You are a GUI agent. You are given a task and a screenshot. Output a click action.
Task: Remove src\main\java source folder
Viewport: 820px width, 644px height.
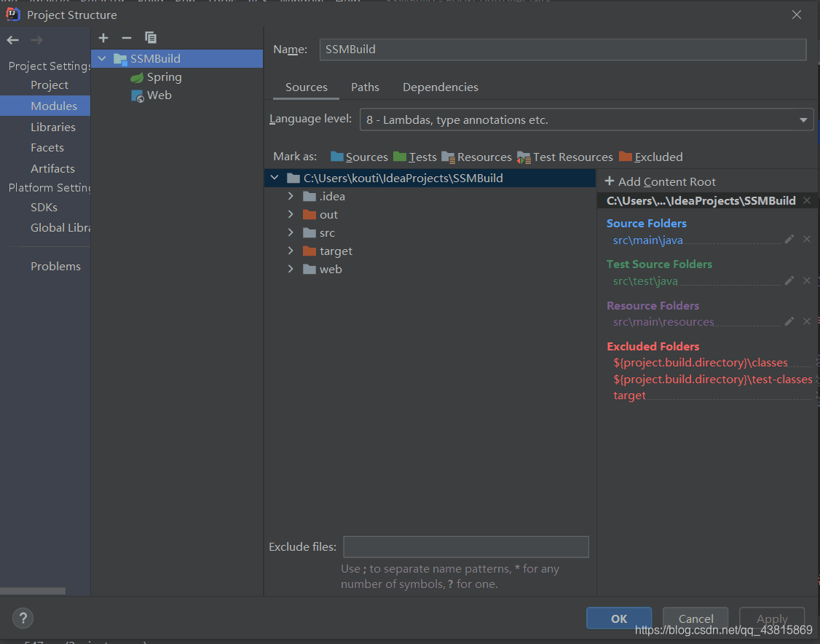point(807,239)
